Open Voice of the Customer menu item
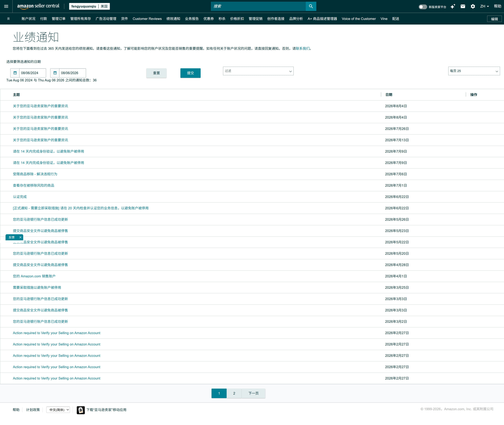504x425 pixels. (x=359, y=19)
